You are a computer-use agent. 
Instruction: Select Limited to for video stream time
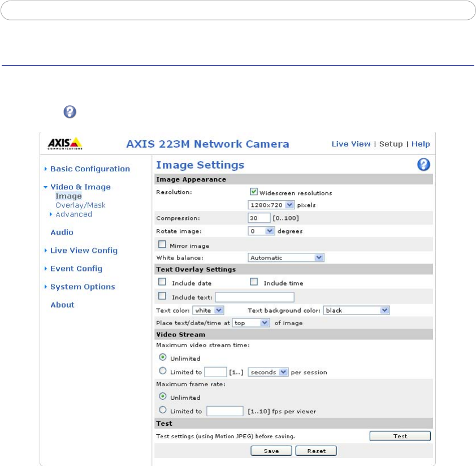(x=163, y=372)
